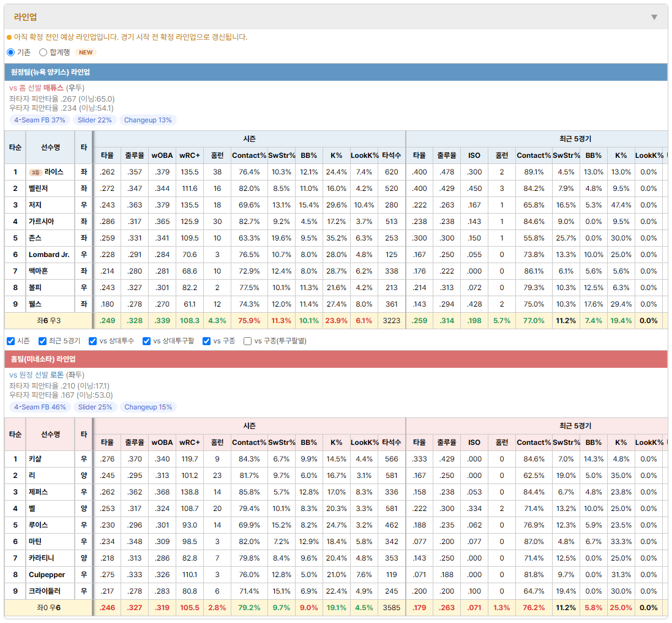Select the 기존 radio option
Image resolution: width=672 pixels, height=623 pixels.
coord(11,52)
